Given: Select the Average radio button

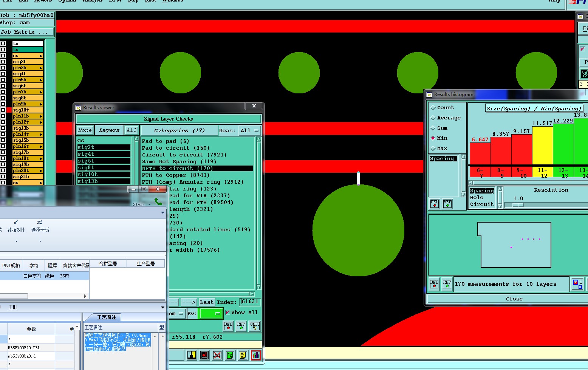Looking at the screenshot, I should (x=433, y=118).
